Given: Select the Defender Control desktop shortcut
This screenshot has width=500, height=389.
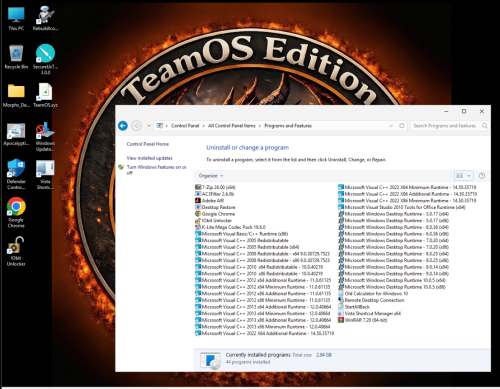Looking at the screenshot, I should pyautogui.click(x=16, y=174).
